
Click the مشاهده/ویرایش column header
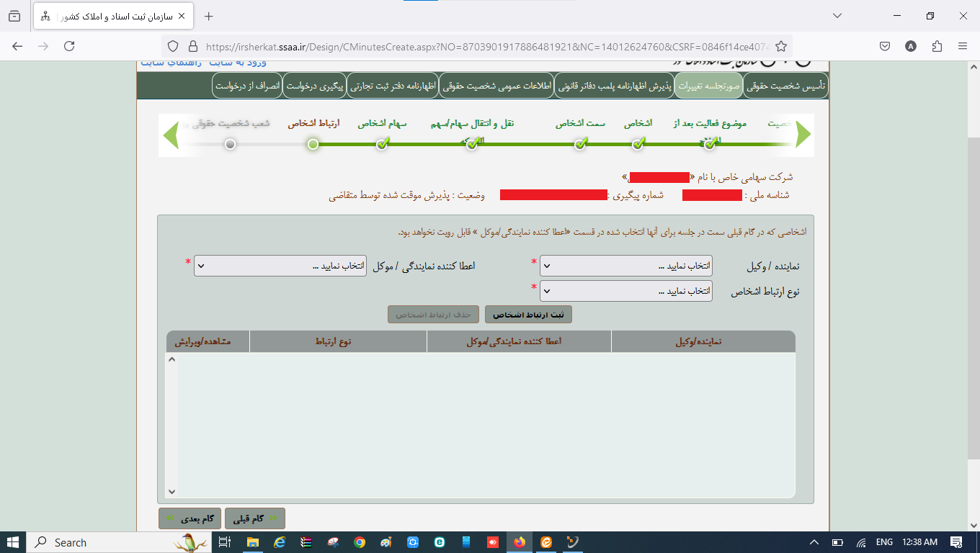click(208, 341)
